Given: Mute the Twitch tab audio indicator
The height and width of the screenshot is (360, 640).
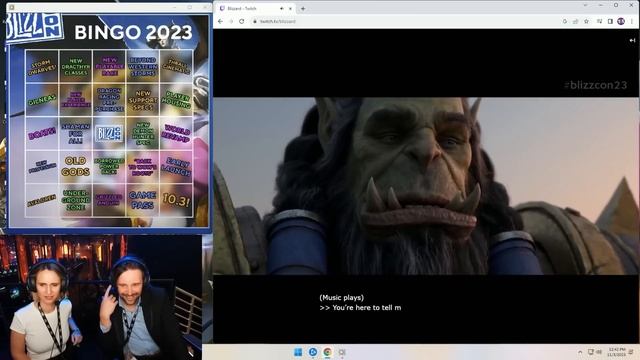Looking at the screenshot, I should [x=282, y=8].
